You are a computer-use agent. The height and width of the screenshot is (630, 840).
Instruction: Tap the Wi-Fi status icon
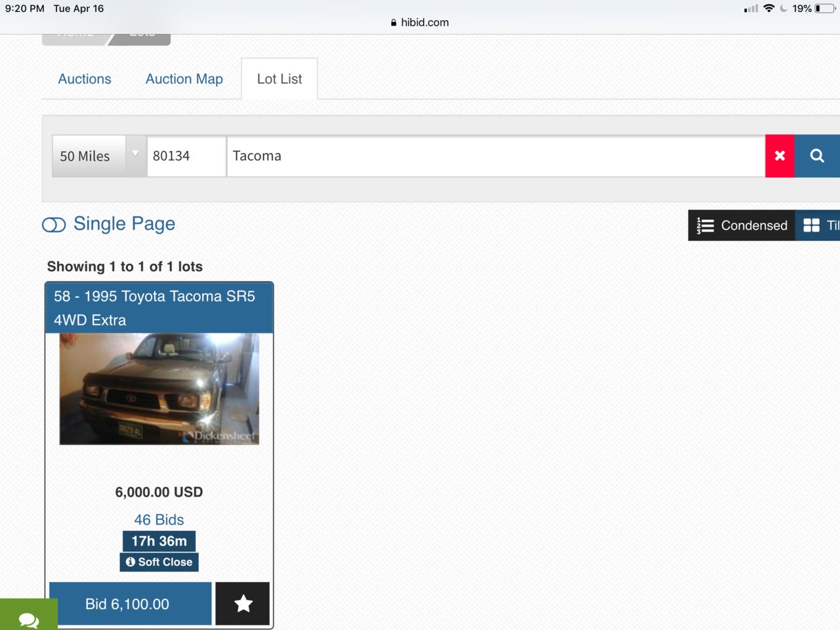click(768, 9)
